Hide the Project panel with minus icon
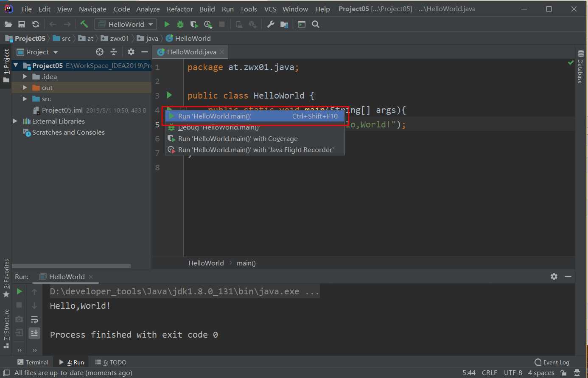The image size is (588, 378). (145, 52)
